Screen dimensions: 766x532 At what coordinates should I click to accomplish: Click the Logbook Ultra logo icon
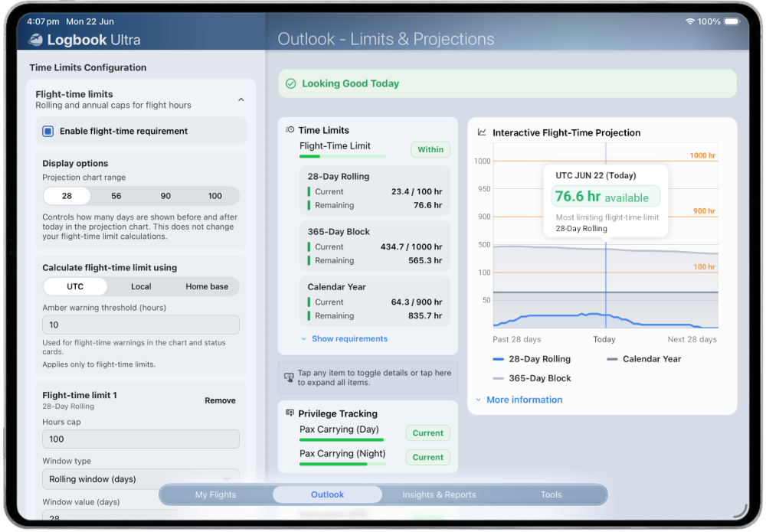click(x=35, y=40)
